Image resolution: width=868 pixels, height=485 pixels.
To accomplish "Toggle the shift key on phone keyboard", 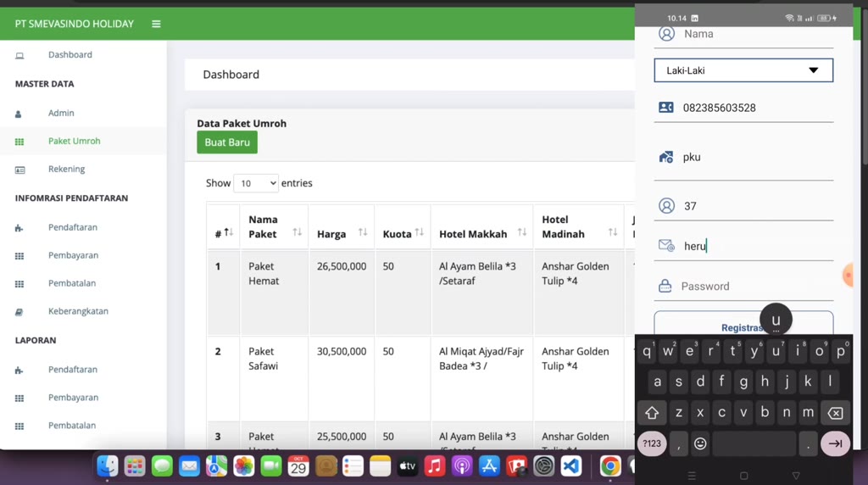I will coord(652,413).
